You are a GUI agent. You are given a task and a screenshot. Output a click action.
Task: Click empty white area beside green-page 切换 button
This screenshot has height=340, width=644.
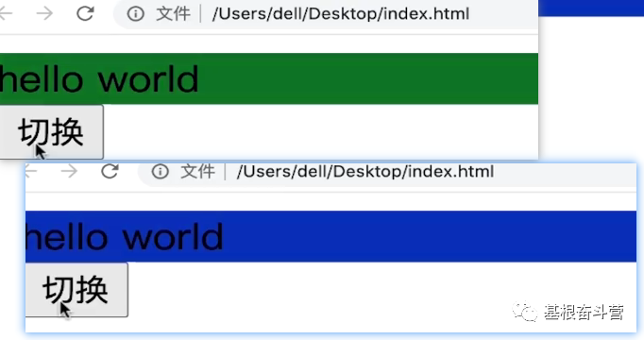(x=320, y=131)
